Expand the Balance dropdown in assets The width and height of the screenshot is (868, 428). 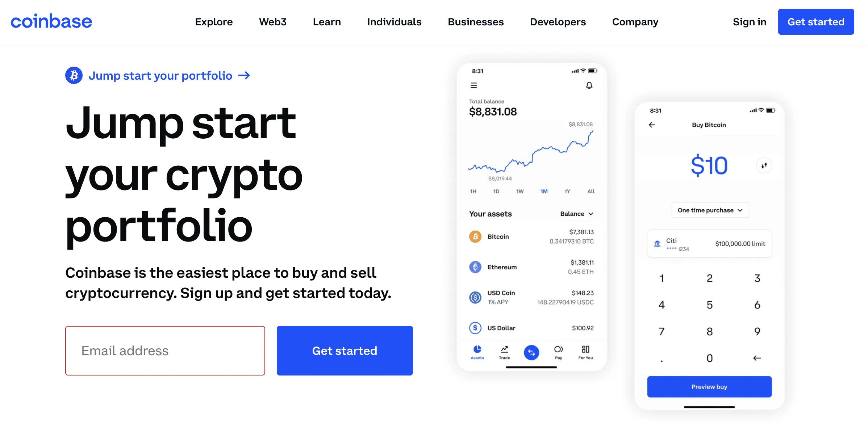coord(579,214)
